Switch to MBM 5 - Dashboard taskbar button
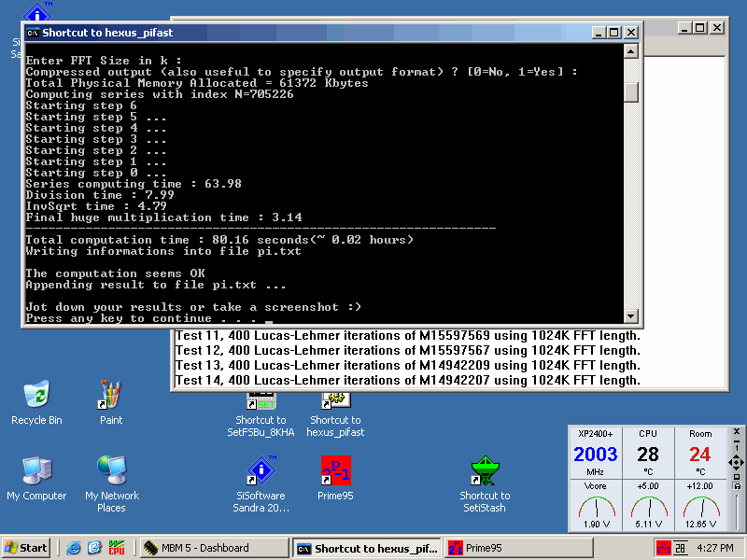This screenshot has height=560, width=747. (213, 548)
